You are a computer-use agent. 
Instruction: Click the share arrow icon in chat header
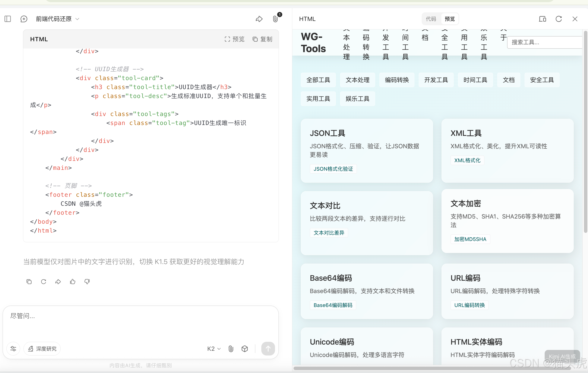point(259,19)
